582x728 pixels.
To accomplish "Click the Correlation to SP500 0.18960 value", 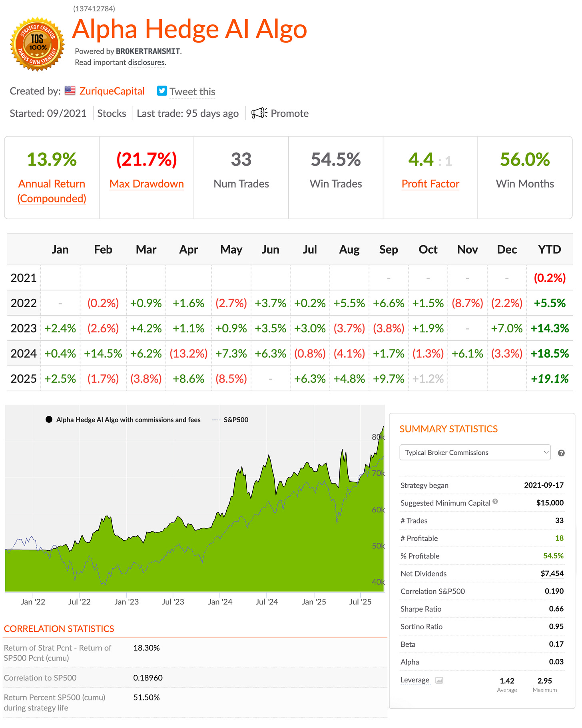I will pyautogui.click(x=148, y=678).
